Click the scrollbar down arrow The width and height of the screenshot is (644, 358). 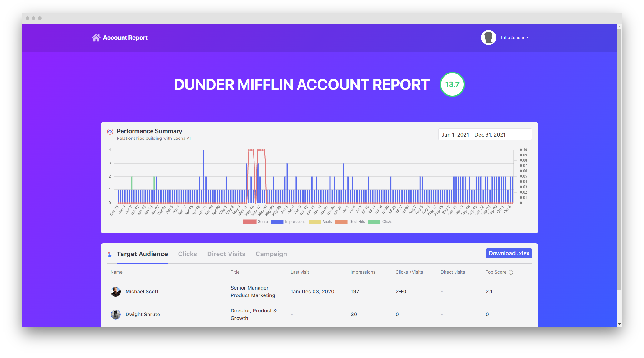coord(619,324)
